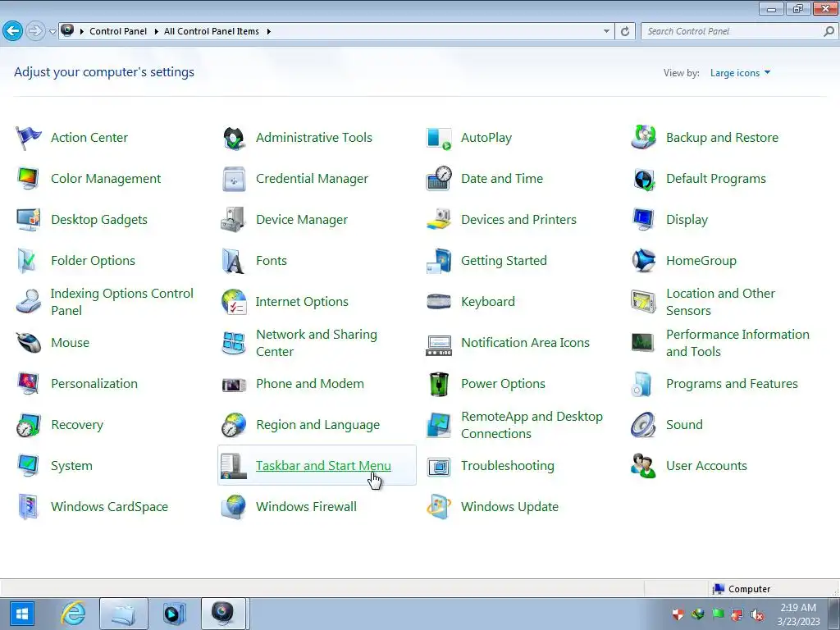This screenshot has height=630, width=840.
Task: Open the Programs and Features link
Action: click(x=732, y=384)
